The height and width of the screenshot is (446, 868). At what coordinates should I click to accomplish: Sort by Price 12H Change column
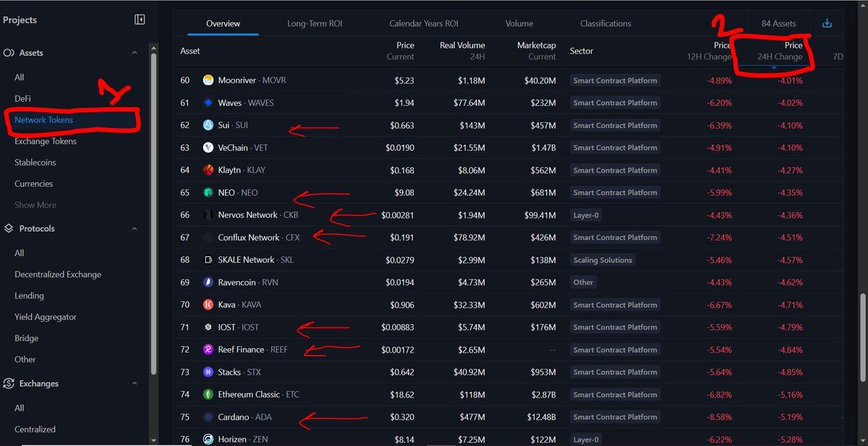coord(709,51)
